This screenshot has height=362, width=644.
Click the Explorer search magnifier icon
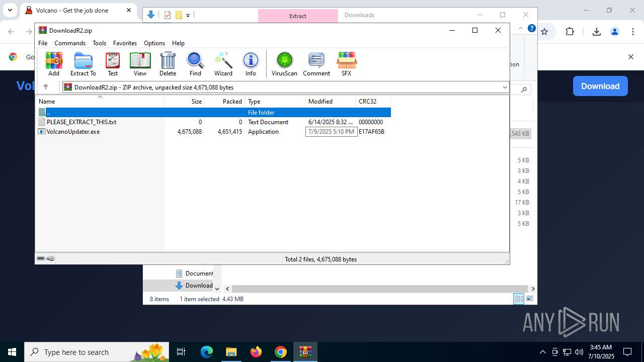[524, 89]
